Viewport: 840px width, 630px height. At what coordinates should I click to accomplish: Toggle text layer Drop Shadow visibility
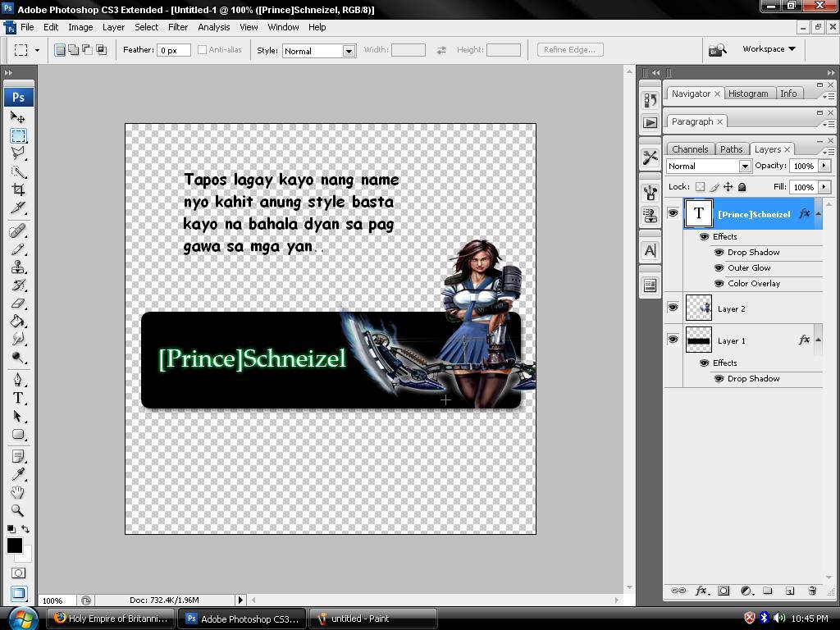pos(719,253)
